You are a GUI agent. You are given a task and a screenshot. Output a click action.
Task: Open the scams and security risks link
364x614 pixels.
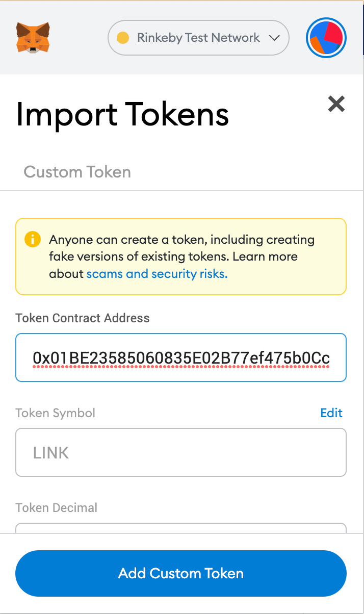click(157, 274)
